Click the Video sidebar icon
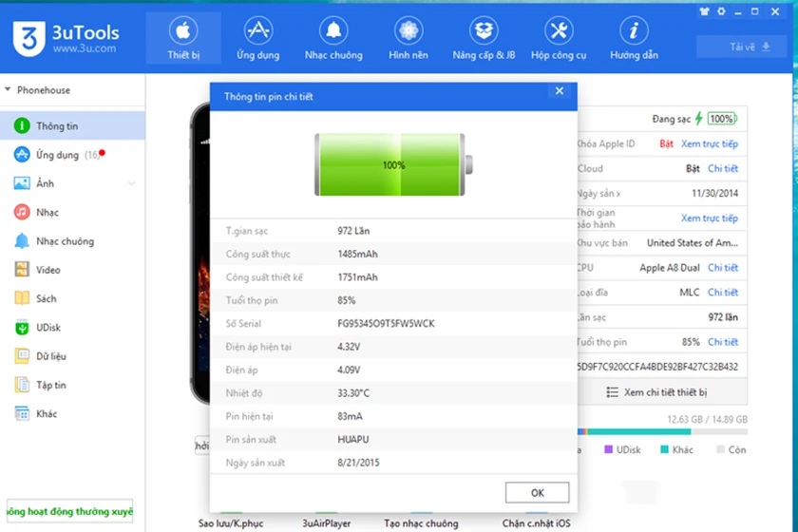This screenshot has width=798, height=532. 22,269
